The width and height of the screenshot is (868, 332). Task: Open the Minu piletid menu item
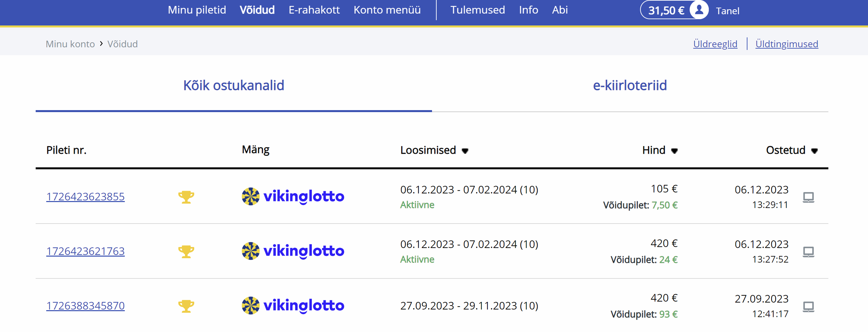point(197,10)
